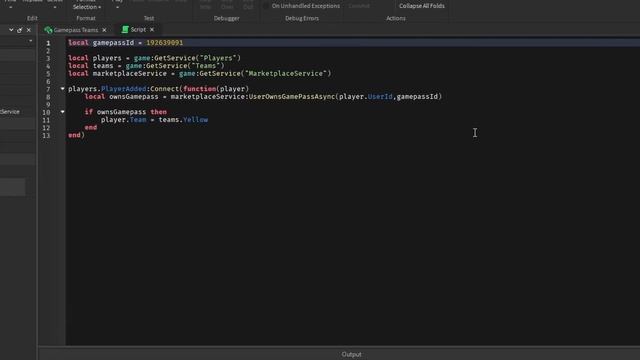
Task: Click the 'then' keyword on line 10
Action: coord(158,112)
